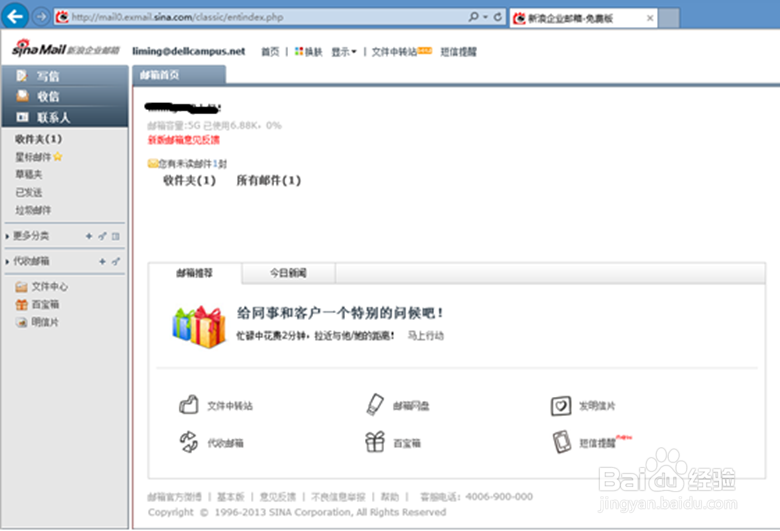This screenshot has width=780, height=531.
Task: Click the browser refresh icon
Action: (497, 17)
